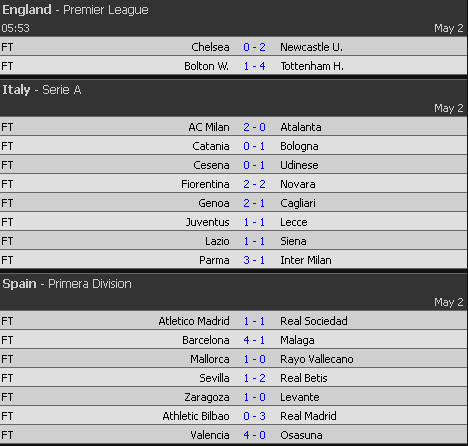Open Parma 3 - 1 Inter Milan score

pos(254,260)
